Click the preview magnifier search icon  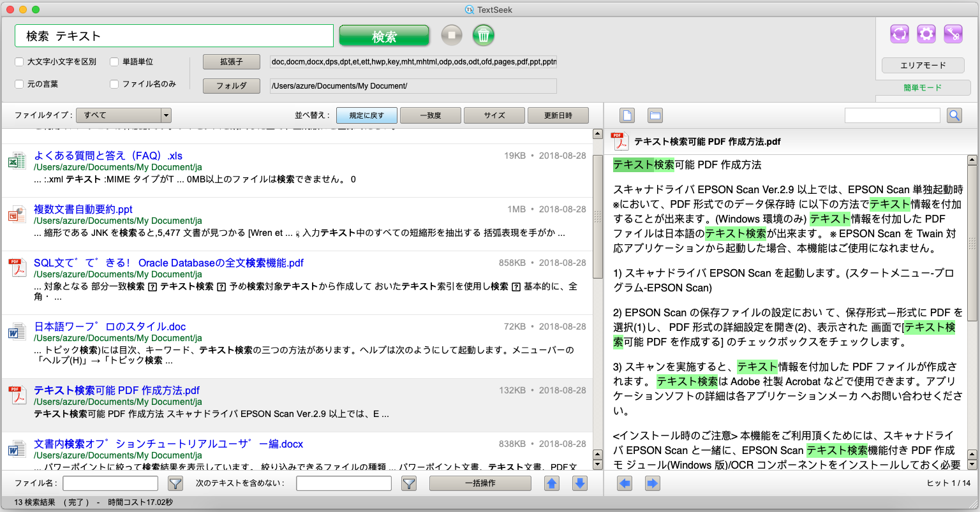[x=954, y=115]
